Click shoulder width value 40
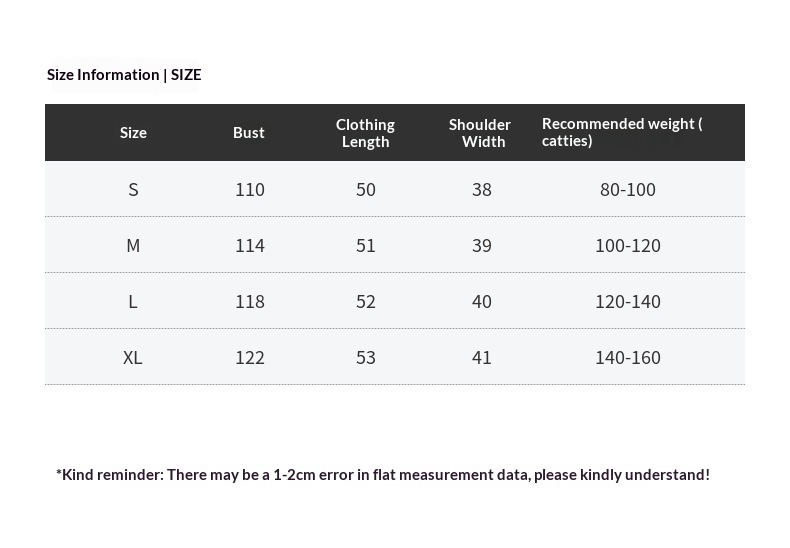The height and width of the screenshot is (548, 790). (x=482, y=301)
